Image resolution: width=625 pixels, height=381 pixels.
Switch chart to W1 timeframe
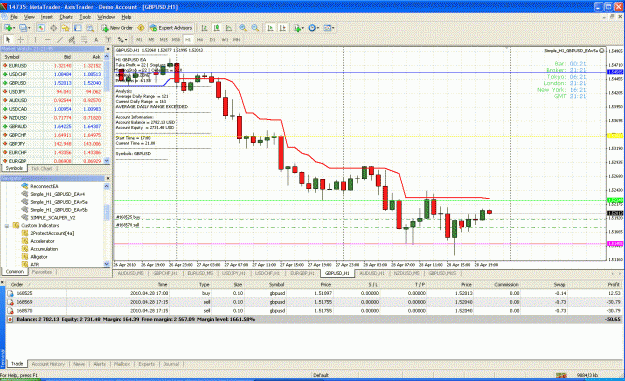225,39
